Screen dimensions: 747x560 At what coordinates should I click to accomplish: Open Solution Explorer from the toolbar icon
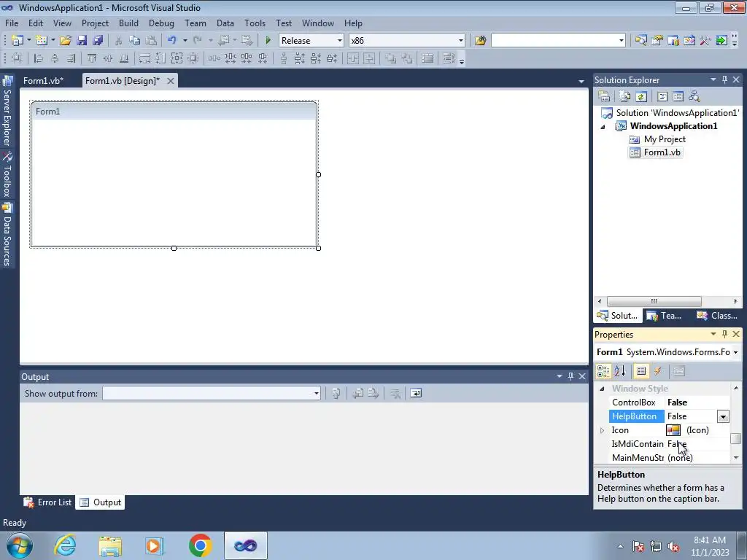[640, 41]
